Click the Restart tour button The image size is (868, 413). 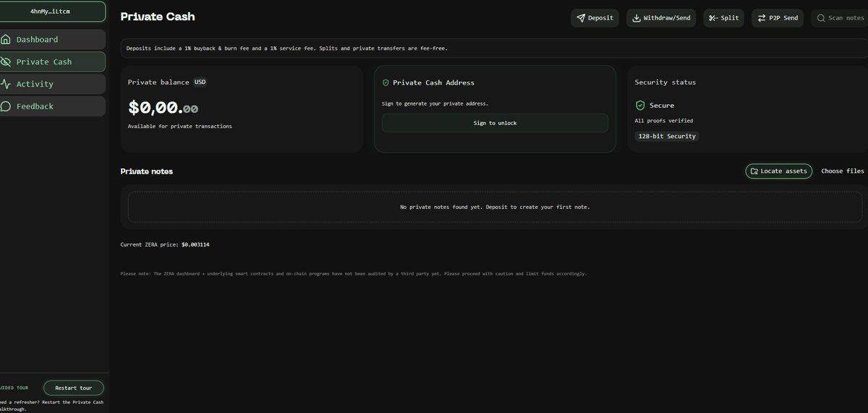(74, 388)
